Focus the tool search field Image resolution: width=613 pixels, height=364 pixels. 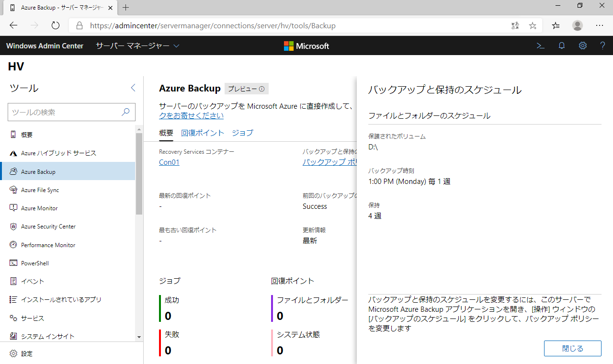pyautogui.click(x=71, y=112)
